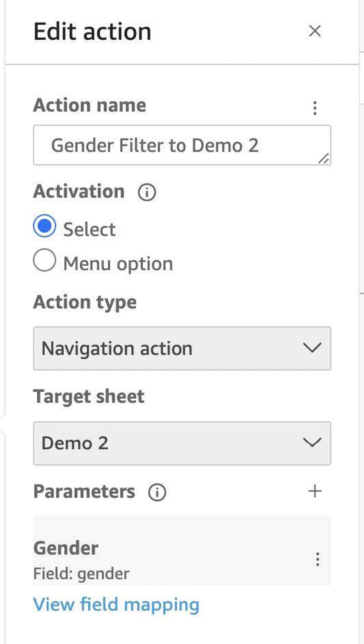The height and width of the screenshot is (644, 364).
Task: Open the Gender parameter options menu
Action: pyautogui.click(x=317, y=559)
